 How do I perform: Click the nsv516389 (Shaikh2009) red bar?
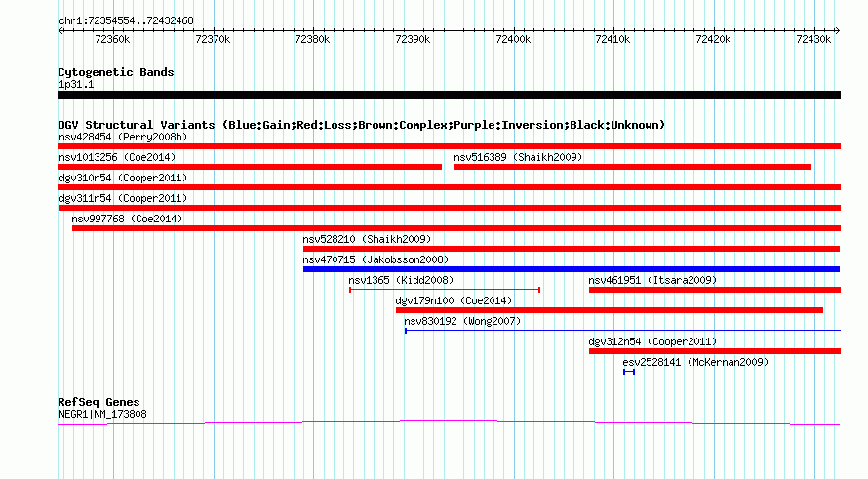tap(633, 167)
